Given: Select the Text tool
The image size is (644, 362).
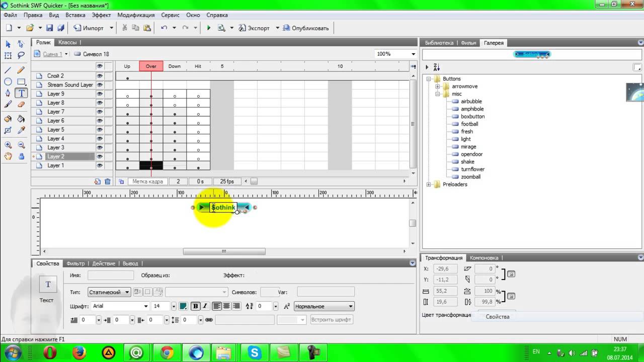Looking at the screenshot, I should [x=21, y=93].
